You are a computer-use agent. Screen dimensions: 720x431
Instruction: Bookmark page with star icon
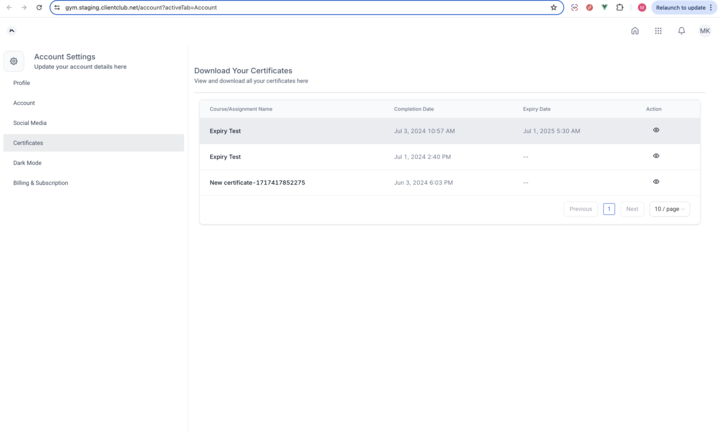pyautogui.click(x=554, y=7)
